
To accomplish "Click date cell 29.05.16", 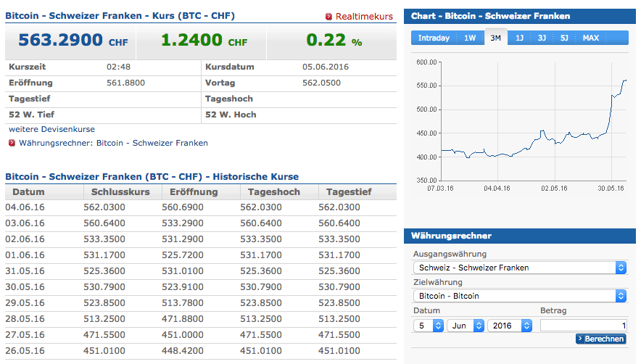I will [25, 303].
